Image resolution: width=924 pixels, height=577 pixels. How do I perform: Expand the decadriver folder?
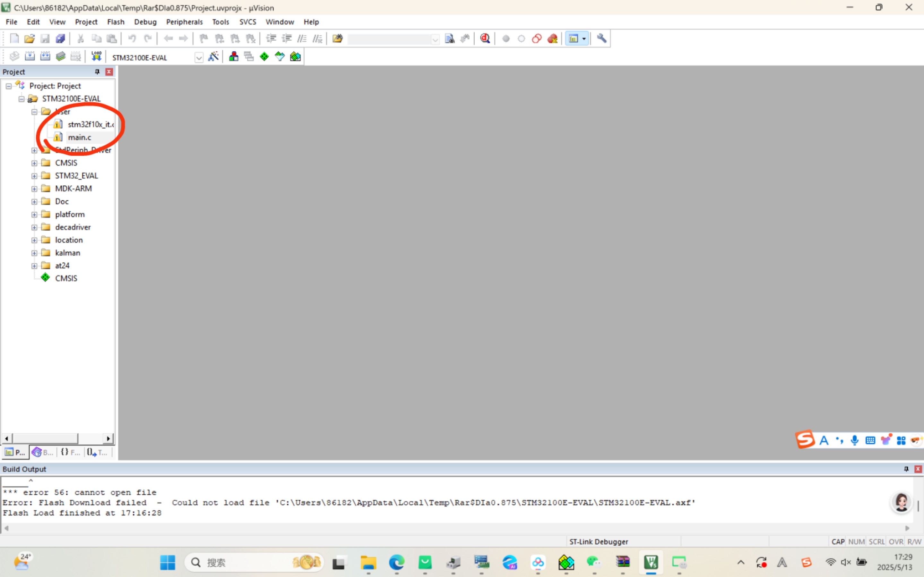pyautogui.click(x=34, y=227)
